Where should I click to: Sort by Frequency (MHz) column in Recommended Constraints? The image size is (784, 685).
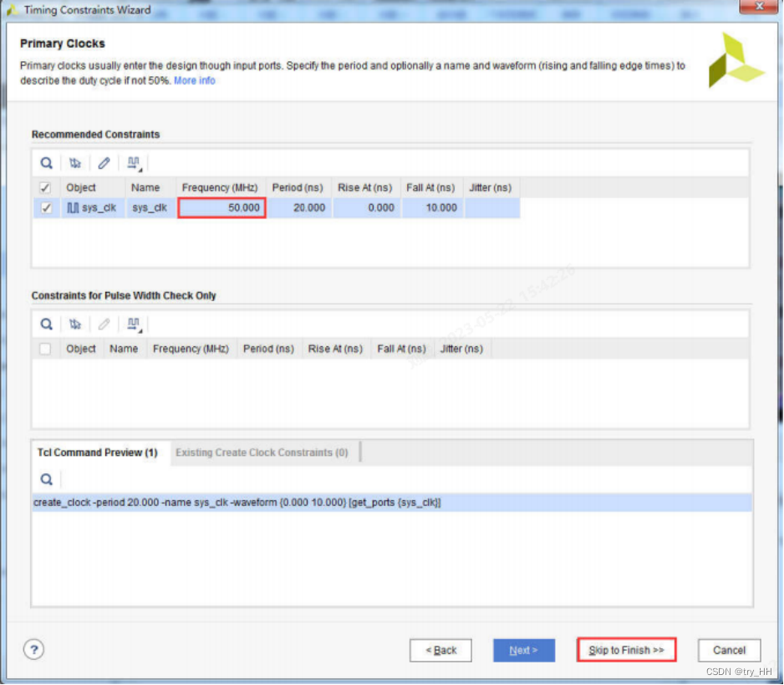[220, 187]
